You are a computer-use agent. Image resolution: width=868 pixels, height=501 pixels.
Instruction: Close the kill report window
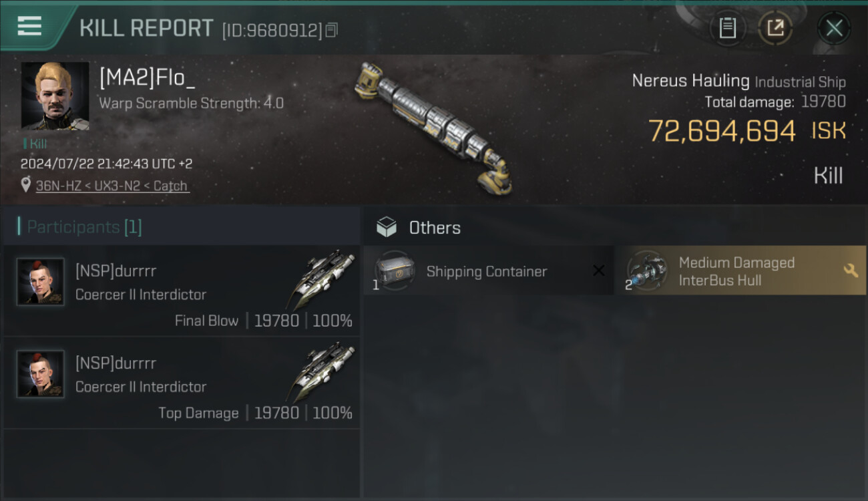click(834, 28)
